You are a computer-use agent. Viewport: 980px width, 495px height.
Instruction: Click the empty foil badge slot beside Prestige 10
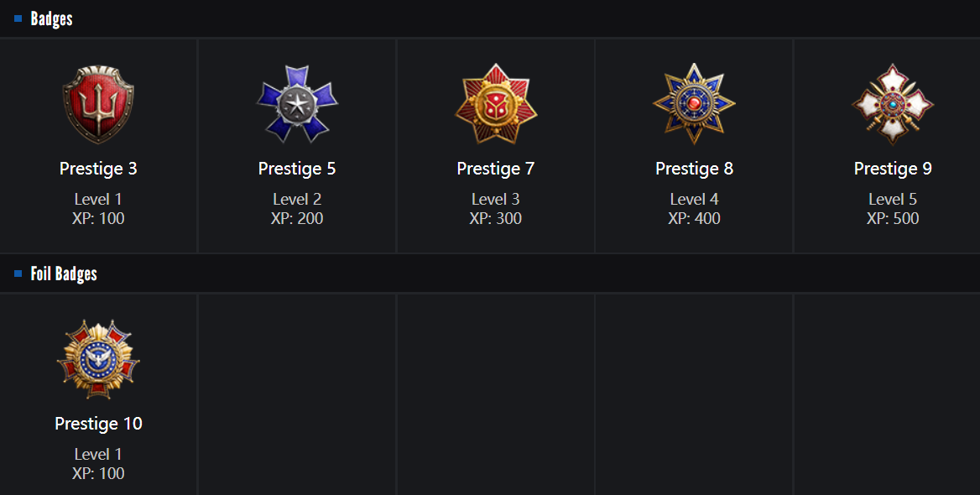[x=297, y=394]
